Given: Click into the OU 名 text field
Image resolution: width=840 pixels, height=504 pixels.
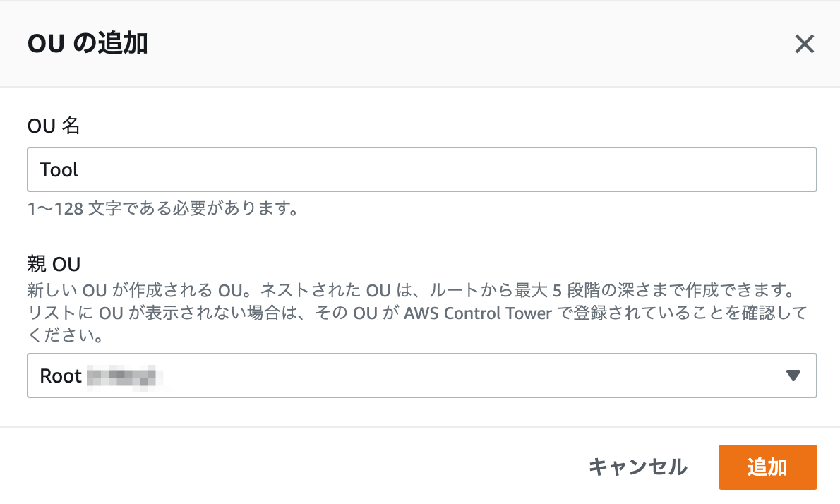Looking at the screenshot, I should pos(422,169).
